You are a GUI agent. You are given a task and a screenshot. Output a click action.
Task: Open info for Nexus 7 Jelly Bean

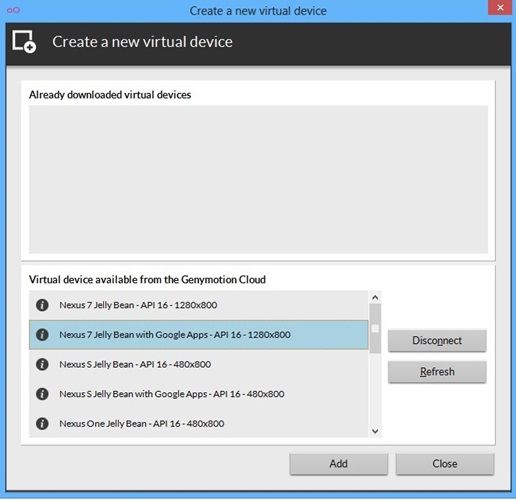[42, 305]
